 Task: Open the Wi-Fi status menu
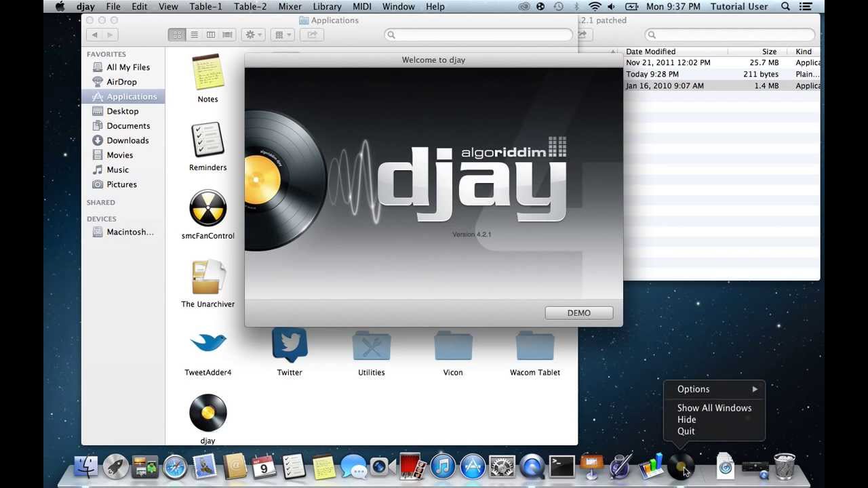click(x=595, y=7)
